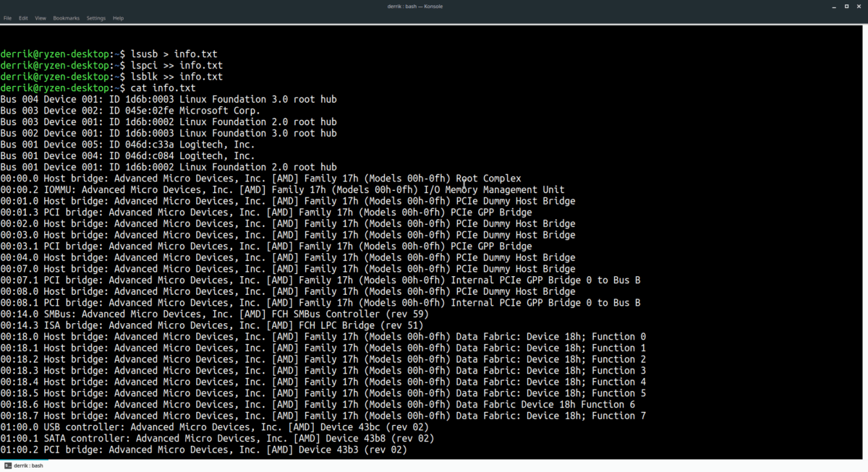Image resolution: width=868 pixels, height=472 pixels.
Task: Click the 'Bus 004 Device 001' line
Action: (x=169, y=99)
